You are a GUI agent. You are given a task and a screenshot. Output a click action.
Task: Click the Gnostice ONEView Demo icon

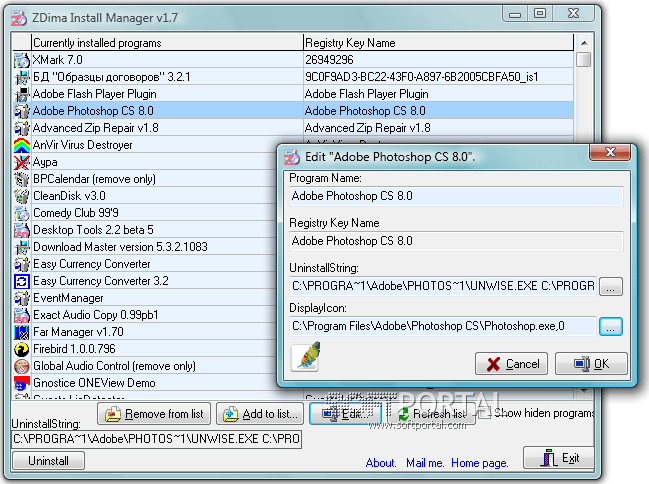[x=22, y=383]
